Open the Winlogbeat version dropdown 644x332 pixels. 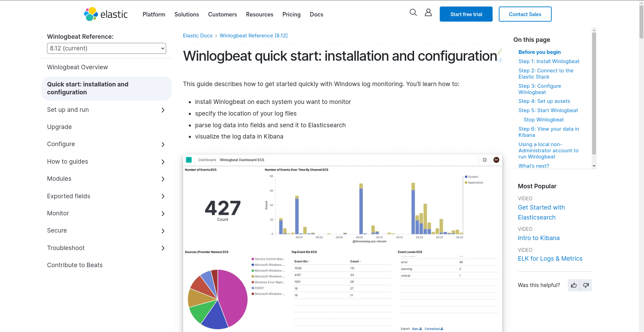tap(106, 48)
